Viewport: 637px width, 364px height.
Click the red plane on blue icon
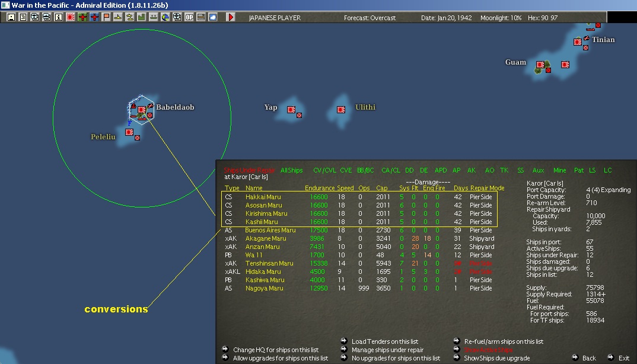coord(94,17)
